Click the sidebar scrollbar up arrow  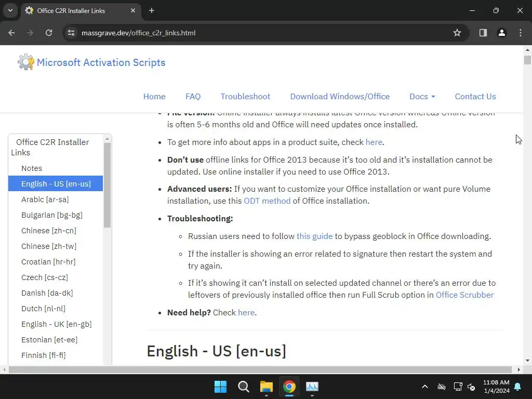(107, 138)
